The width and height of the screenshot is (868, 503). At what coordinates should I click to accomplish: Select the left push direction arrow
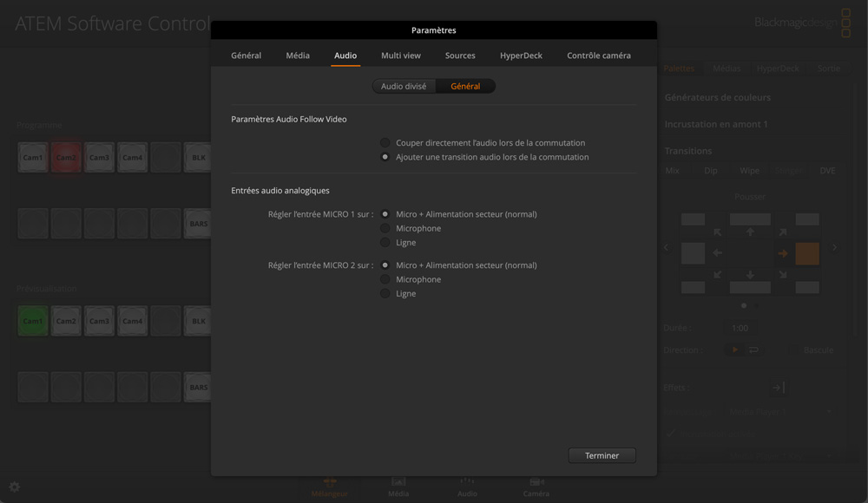coord(718,253)
